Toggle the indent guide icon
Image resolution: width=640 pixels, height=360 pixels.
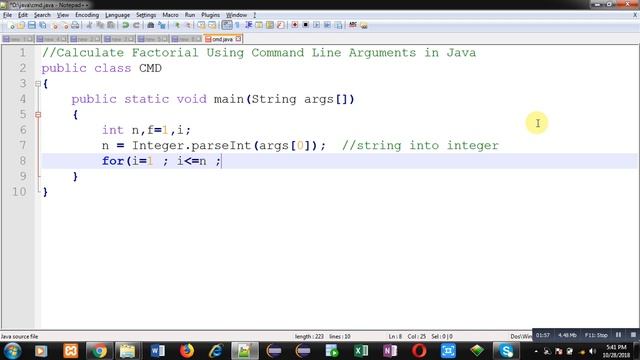[x=249, y=25]
